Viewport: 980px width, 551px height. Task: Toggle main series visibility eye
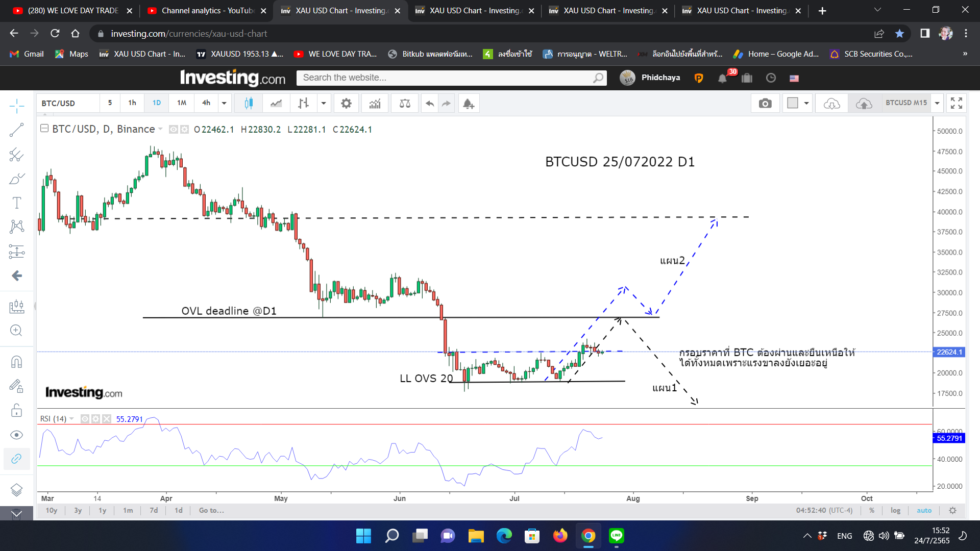click(x=174, y=130)
